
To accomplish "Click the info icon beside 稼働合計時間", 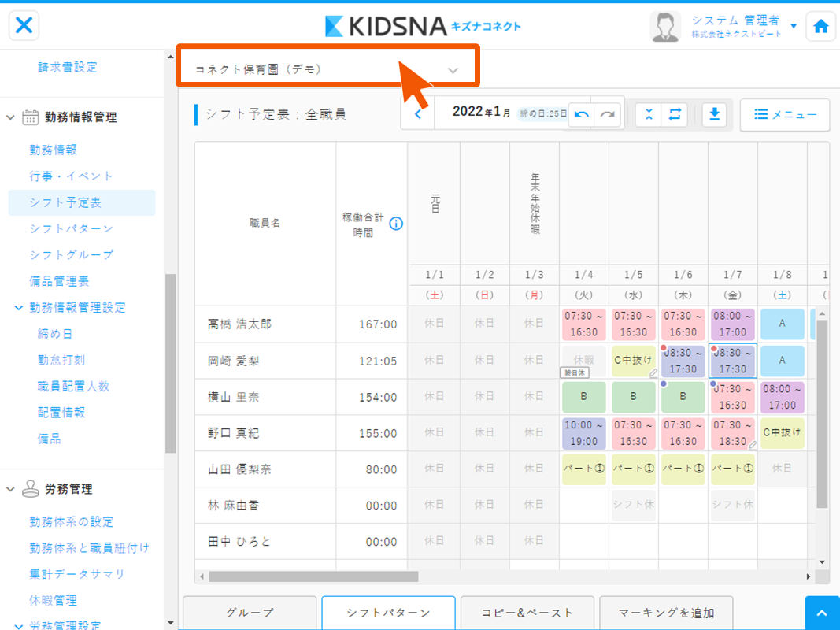I will [x=396, y=223].
